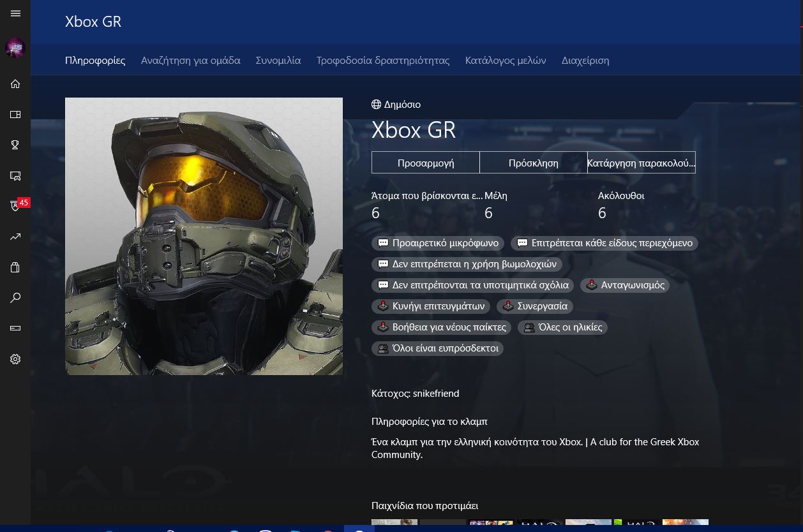The width and height of the screenshot is (803, 532).
Task: Open the console Connection icon in sidebar
Action: coord(15,329)
